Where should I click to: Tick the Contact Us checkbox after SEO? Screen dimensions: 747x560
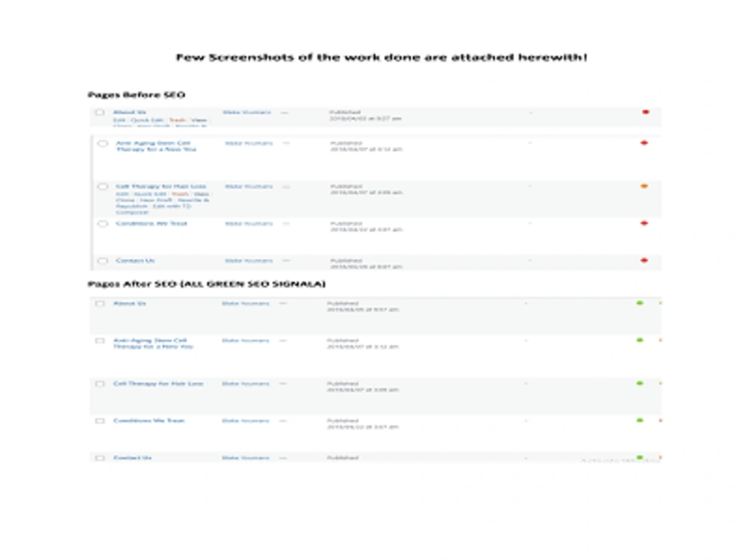[99, 458]
